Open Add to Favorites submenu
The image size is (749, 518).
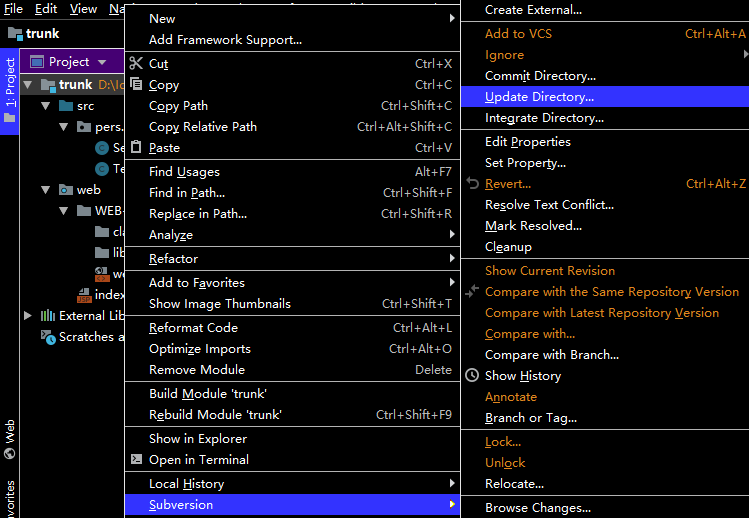(292, 282)
